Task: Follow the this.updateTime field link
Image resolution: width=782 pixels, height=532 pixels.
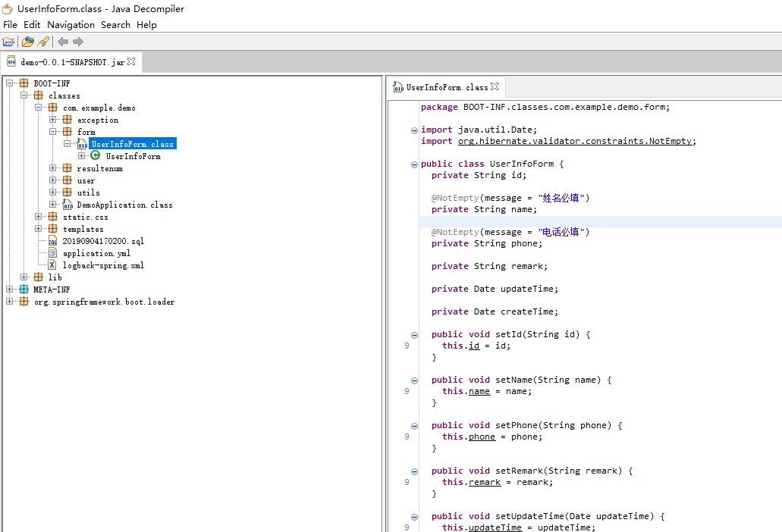Action: (495, 527)
